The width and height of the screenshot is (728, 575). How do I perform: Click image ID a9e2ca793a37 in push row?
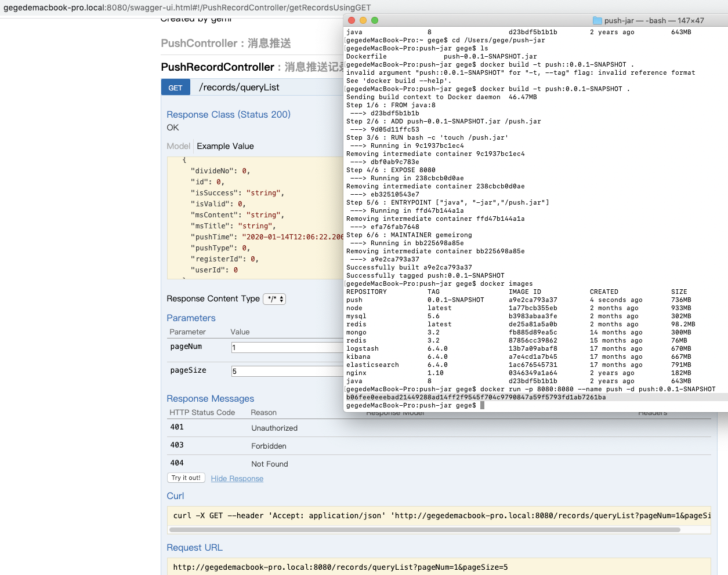coord(533,300)
